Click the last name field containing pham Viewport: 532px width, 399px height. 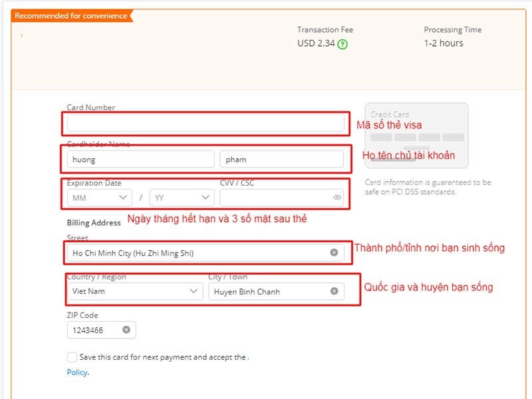coord(281,160)
